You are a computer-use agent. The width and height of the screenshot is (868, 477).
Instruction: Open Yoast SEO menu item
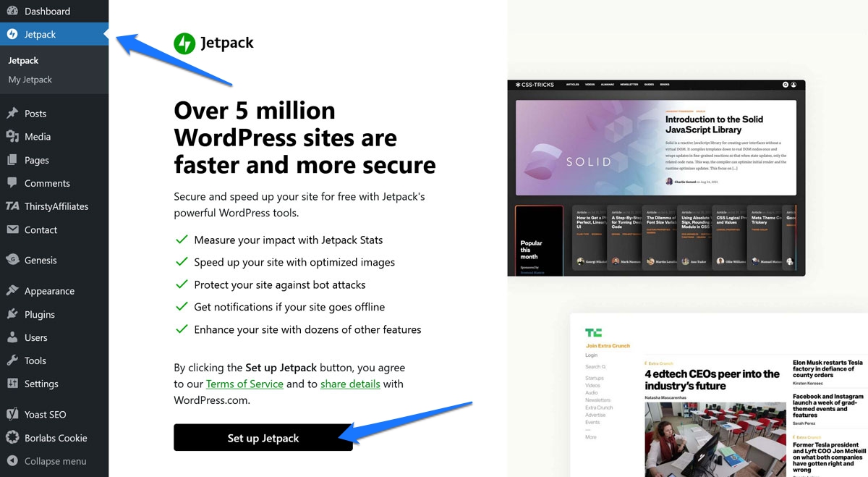pos(54,414)
